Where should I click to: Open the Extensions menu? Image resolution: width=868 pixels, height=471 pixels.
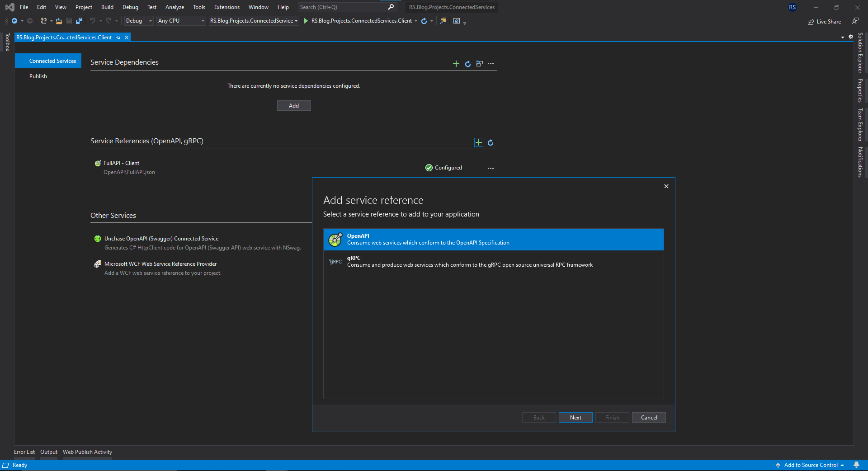(227, 7)
